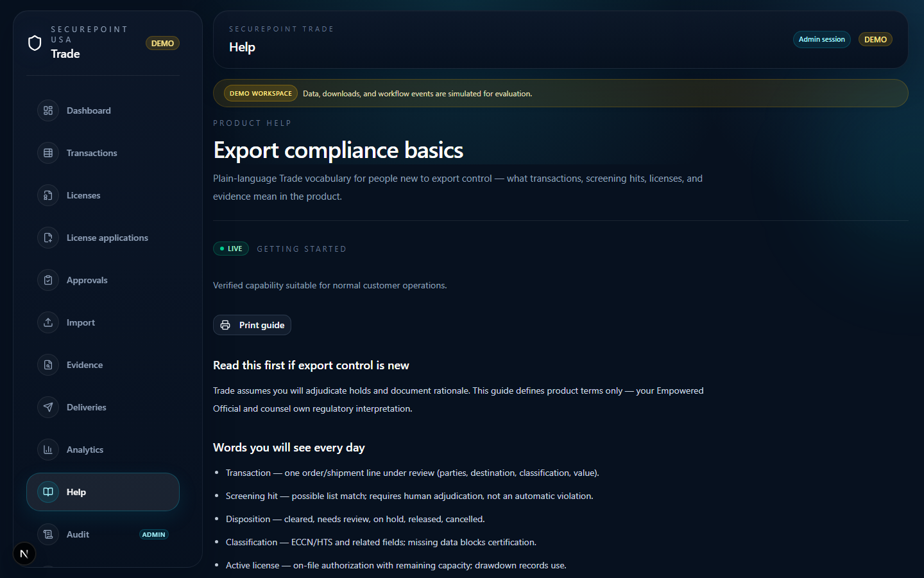Click the Deliveries paper plane icon
This screenshot has height=578, width=924.
coord(48,407)
